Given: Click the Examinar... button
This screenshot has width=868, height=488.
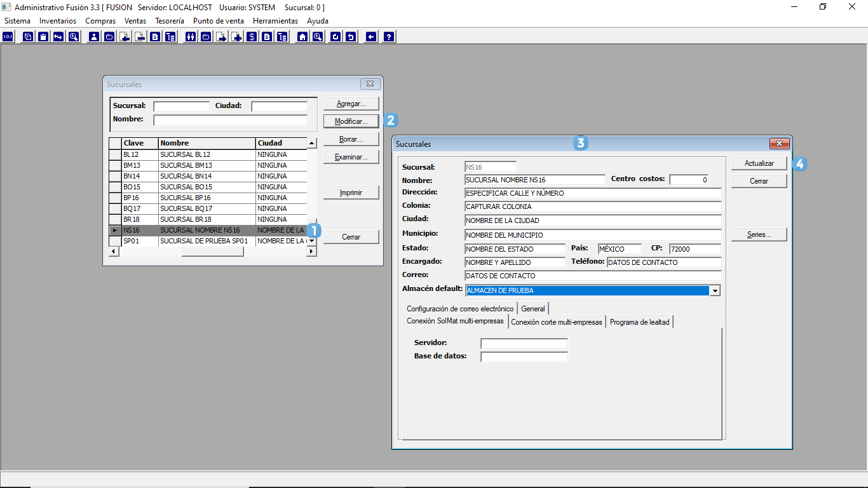Looking at the screenshot, I should (x=351, y=157).
